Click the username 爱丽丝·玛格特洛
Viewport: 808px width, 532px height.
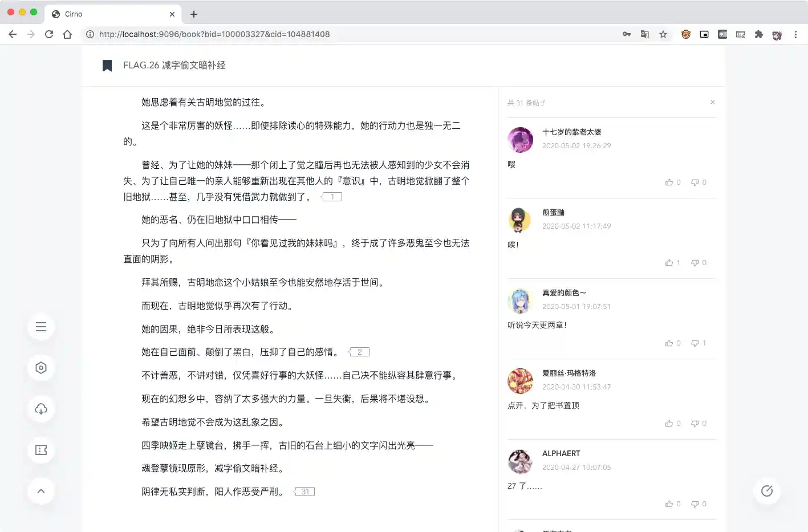point(569,373)
